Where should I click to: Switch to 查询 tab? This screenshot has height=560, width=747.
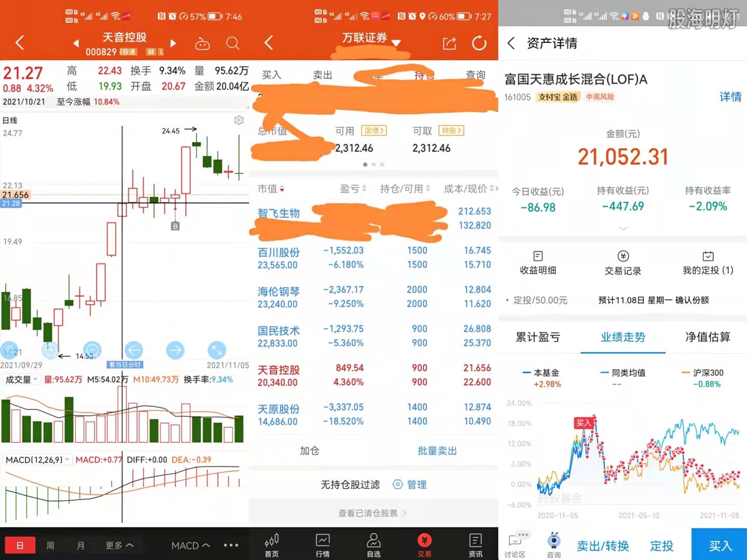pyautogui.click(x=475, y=75)
